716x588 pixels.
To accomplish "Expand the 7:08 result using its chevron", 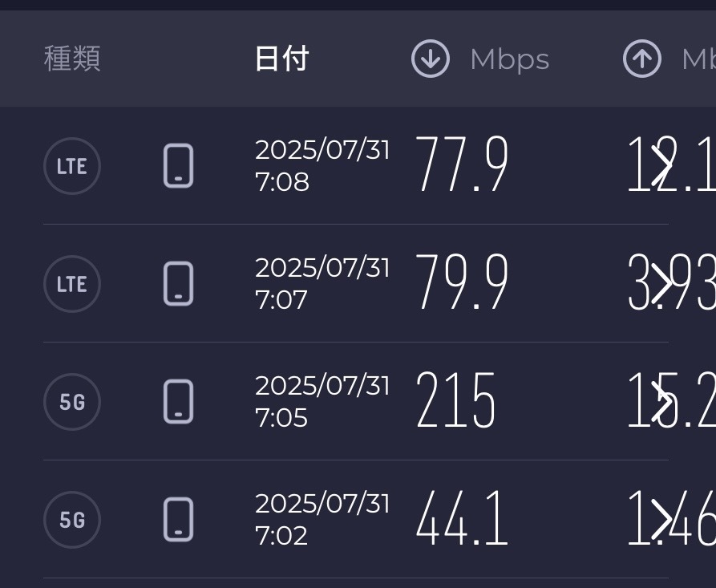I will coord(662,166).
